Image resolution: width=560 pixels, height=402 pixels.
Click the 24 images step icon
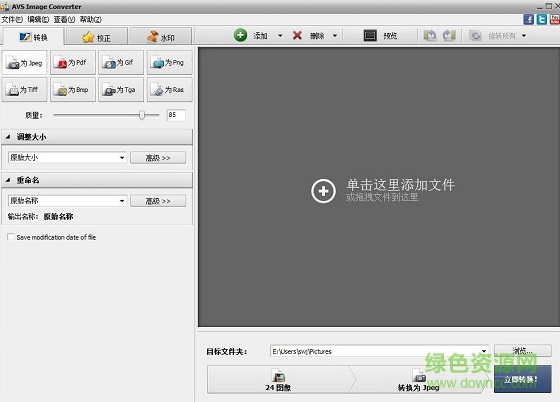pyautogui.click(x=278, y=376)
